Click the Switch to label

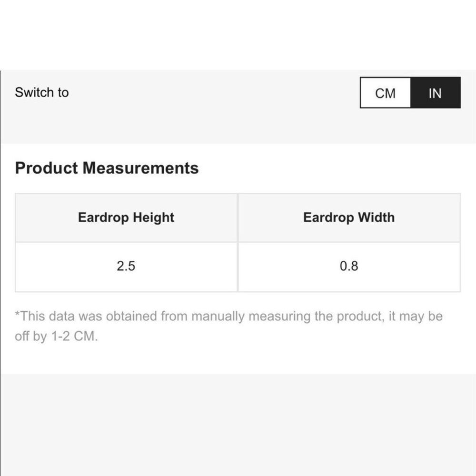tap(42, 92)
